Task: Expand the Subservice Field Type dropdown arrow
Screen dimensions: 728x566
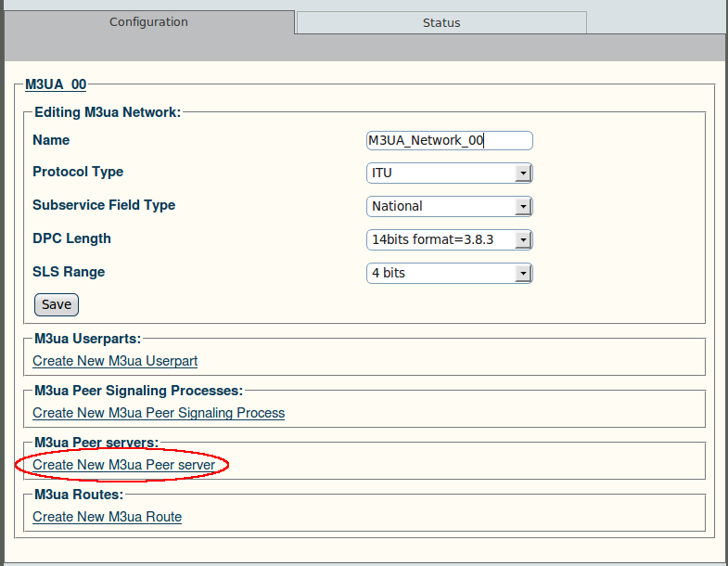Action: [x=523, y=206]
